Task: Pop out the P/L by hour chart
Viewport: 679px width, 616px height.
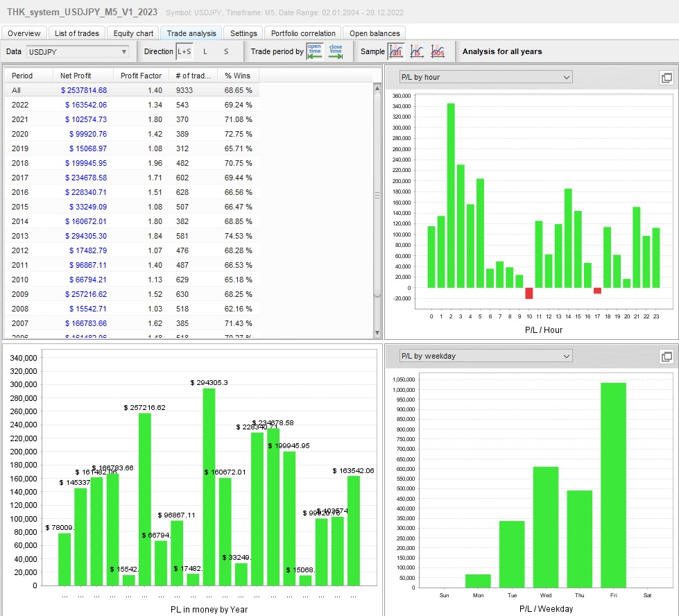Action: (667, 78)
